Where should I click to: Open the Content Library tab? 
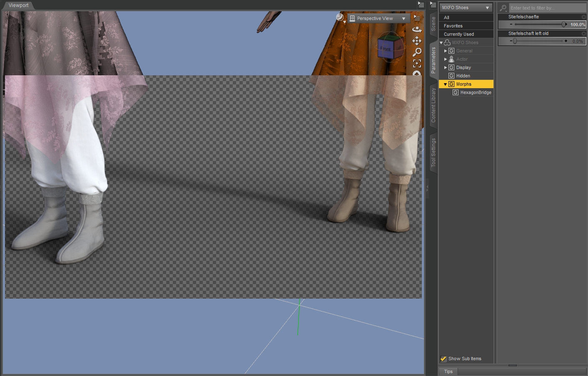[433, 105]
